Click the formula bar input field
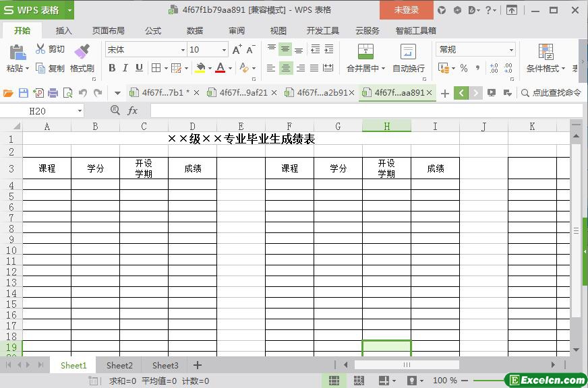588x388 pixels. (x=366, y=111)
